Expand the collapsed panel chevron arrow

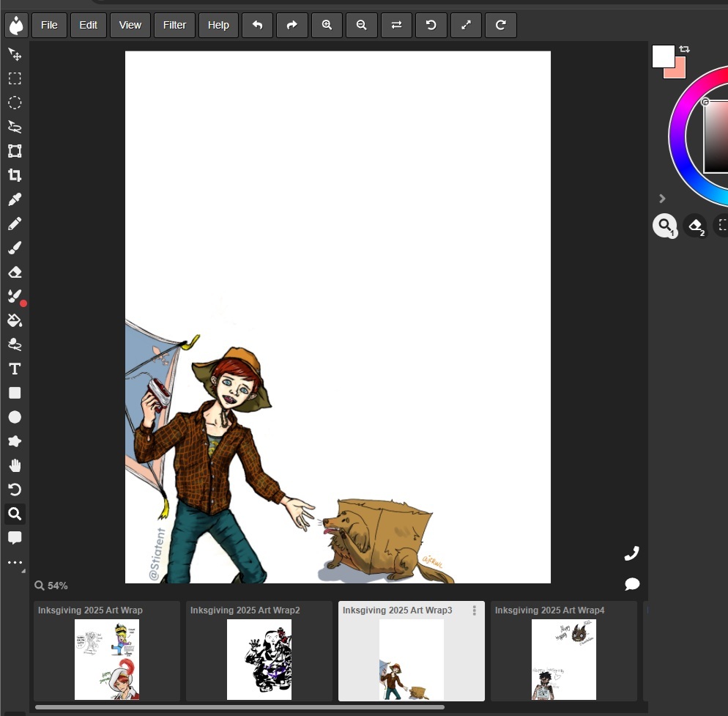pos(662,198)
